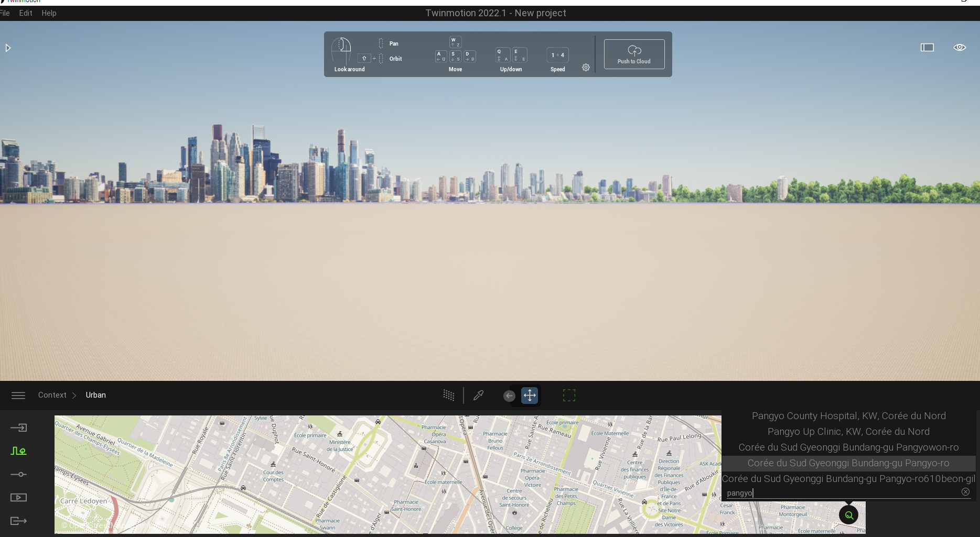Select the eyedropper material picker tool
Screen dimensions: 980x537
(478, 395)
